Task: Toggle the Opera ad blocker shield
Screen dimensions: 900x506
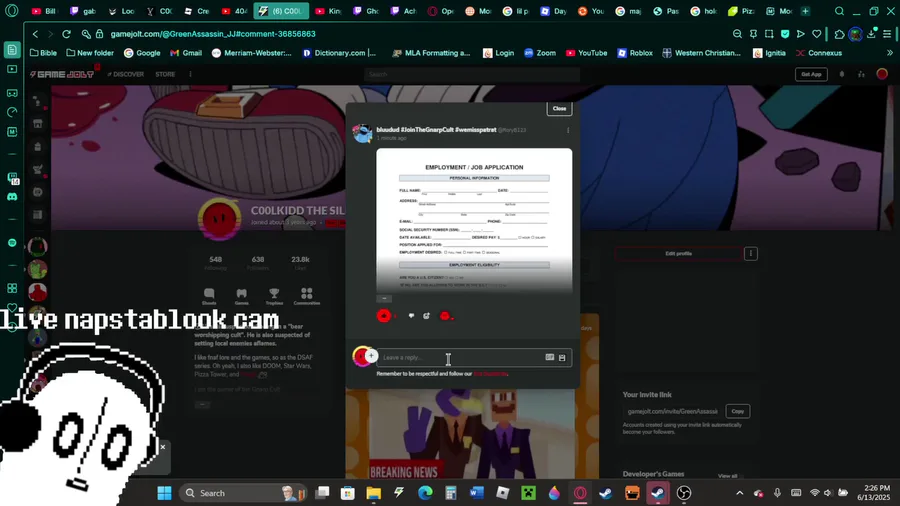Action: point(785,34)
